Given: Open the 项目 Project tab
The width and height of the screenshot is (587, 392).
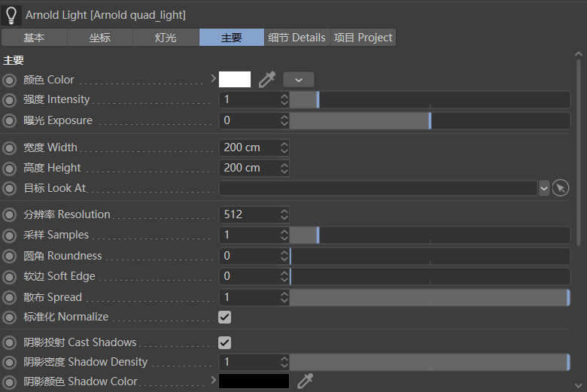Looking at the screenshot, I should click(x=363, y=38).
